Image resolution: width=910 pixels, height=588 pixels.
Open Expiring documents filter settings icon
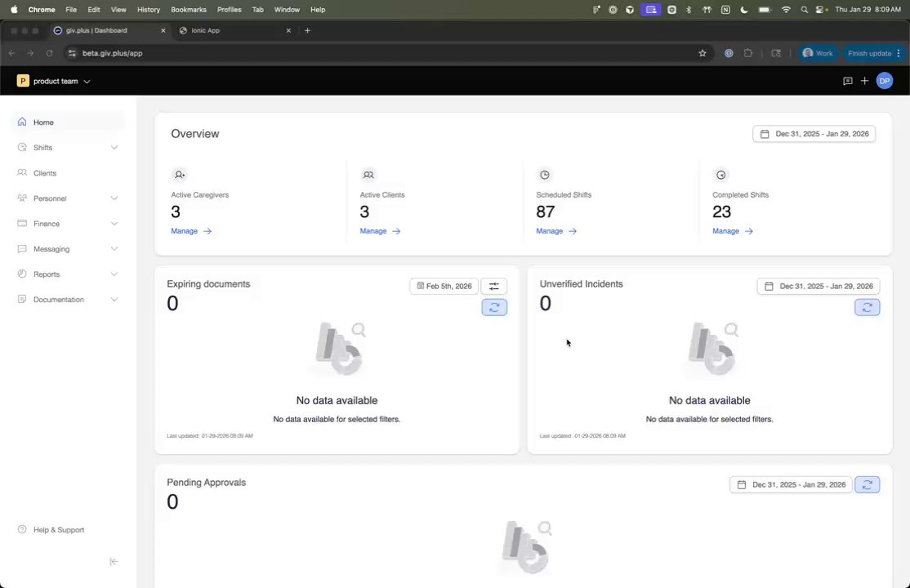pos(494,286)
